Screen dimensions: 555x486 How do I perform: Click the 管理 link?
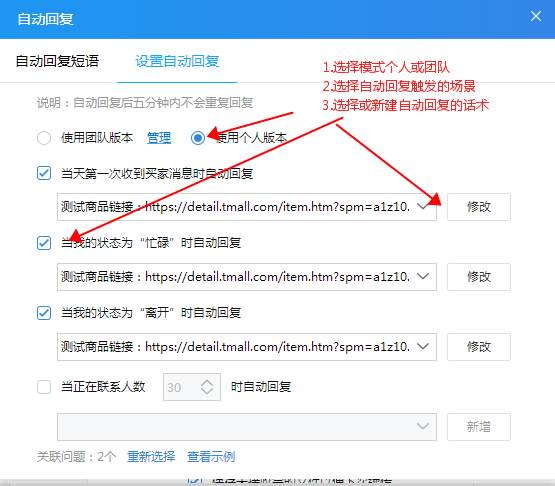coord(159,138)
